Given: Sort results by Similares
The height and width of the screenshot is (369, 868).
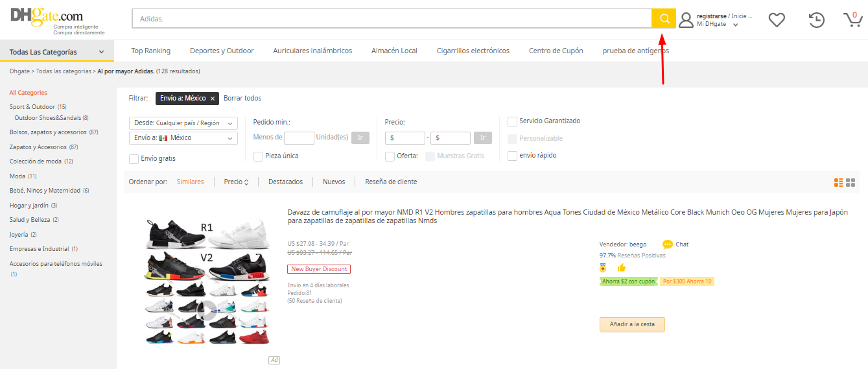Looking at the screenshot, I should click(191, 182).
